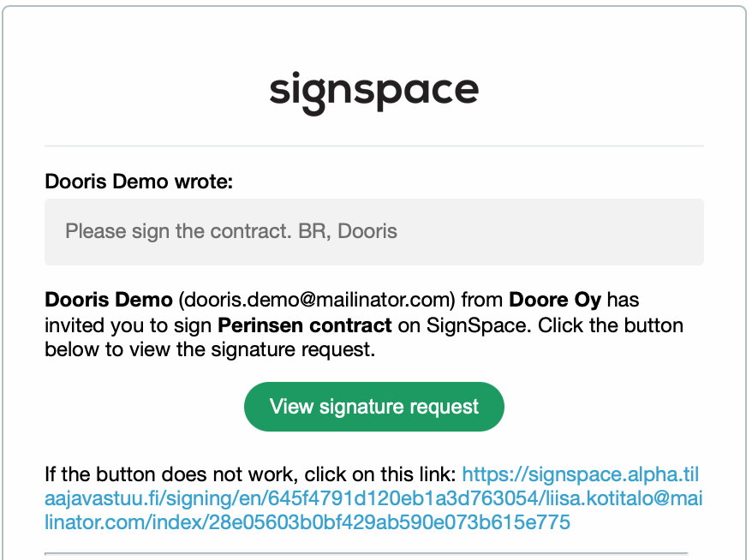Select the gray message box from Dooris
Screen dimensions: 752x560
click(374, 232)
